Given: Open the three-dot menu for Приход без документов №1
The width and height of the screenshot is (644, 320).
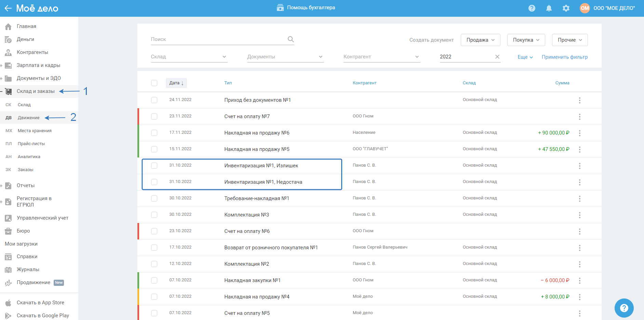Looking at the screenshot, I should [x=579, y=100].
